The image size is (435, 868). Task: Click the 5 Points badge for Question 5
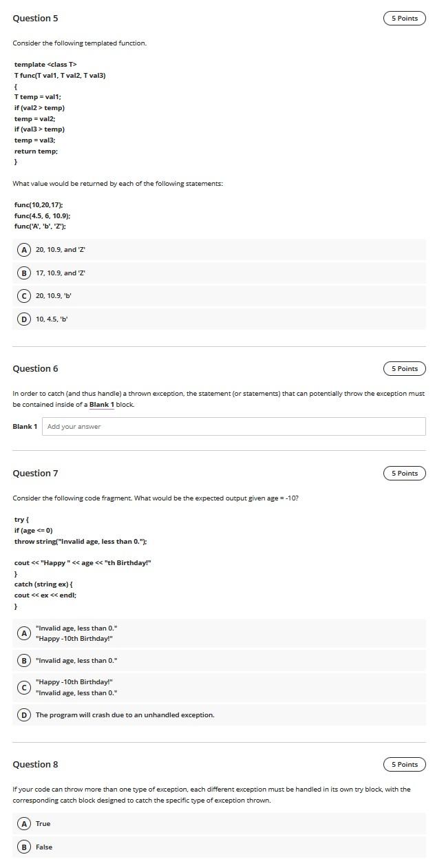(x=404, y=18)
